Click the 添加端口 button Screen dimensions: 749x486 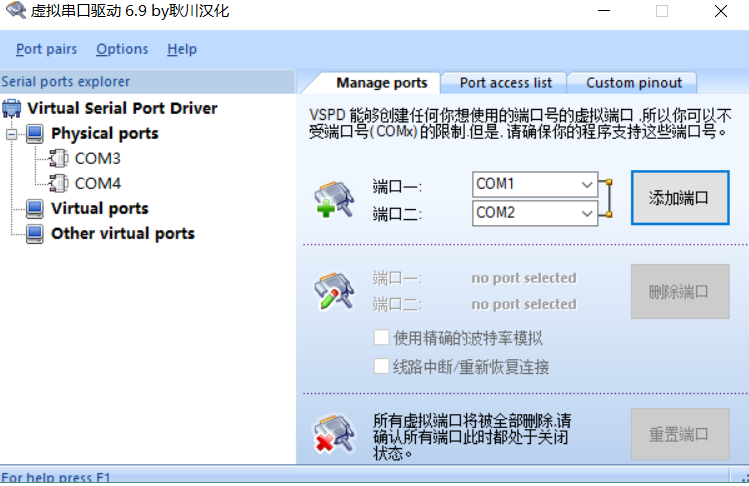pyautogui.click(x=680, y=197)
